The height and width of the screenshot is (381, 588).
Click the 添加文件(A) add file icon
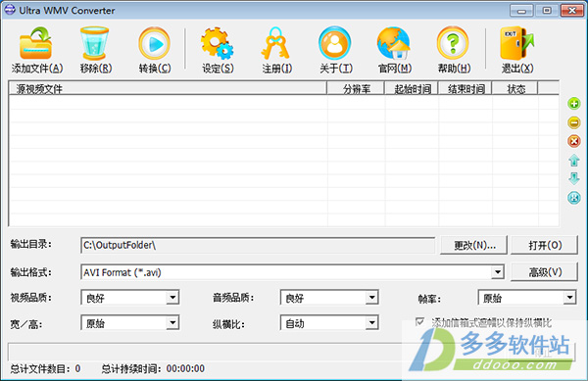click(36, 43)
